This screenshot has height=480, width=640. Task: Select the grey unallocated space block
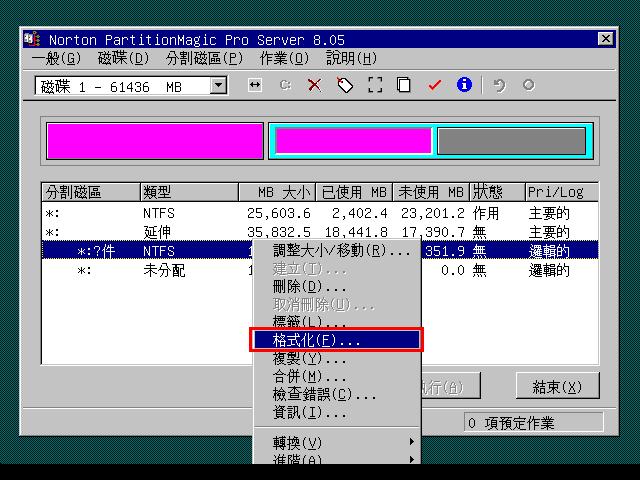point(511,141)
